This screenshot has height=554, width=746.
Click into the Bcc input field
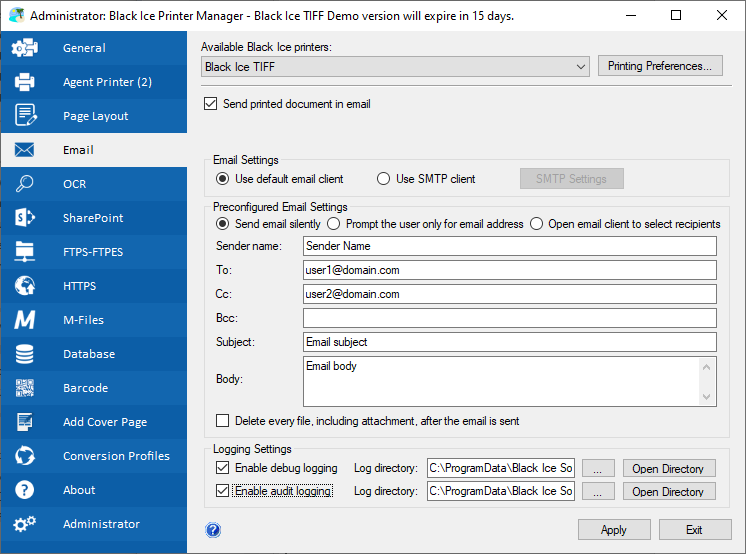pos(510,318)
